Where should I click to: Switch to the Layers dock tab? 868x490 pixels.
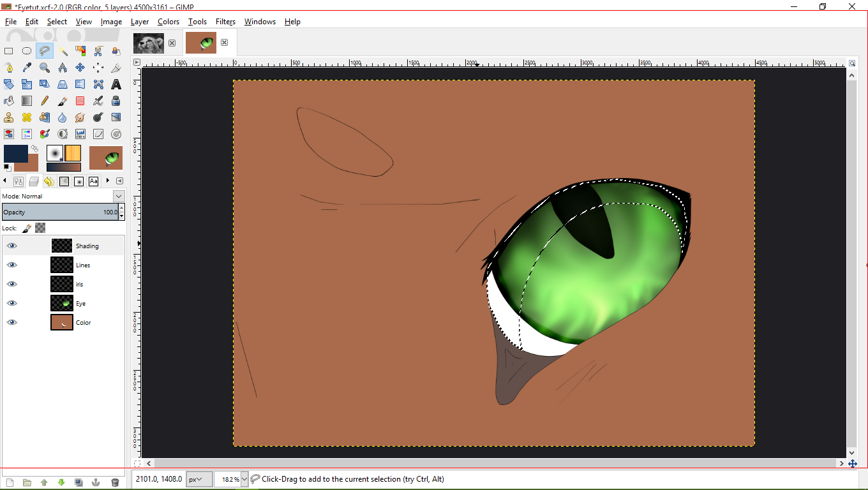pos(34,181)
